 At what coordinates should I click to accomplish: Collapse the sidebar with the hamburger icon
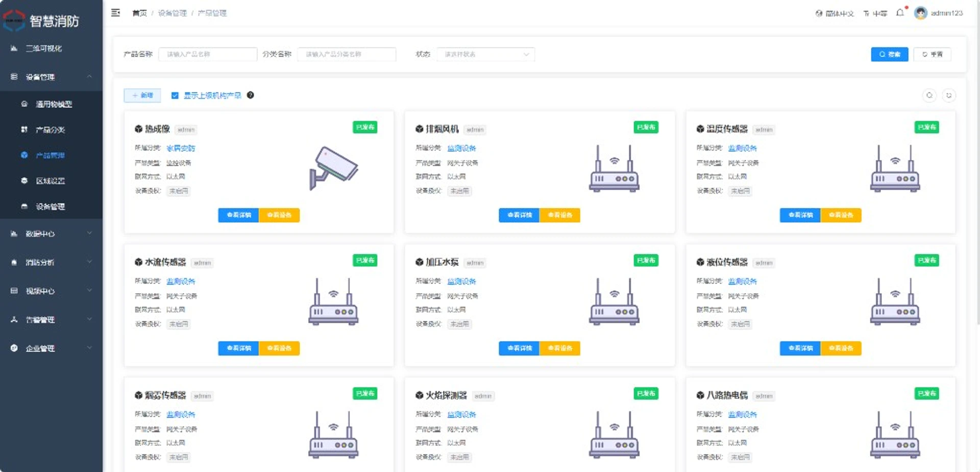(x=116, y=13)
